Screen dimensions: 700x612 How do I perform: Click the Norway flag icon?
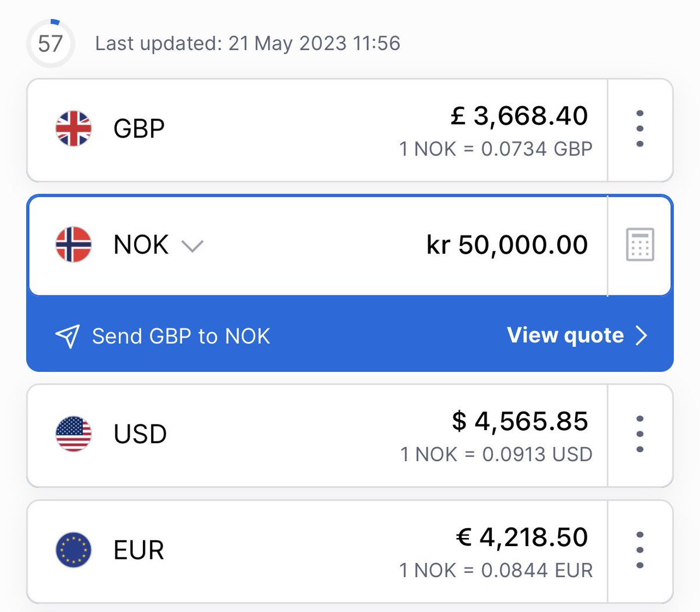pyautogui.click(x=73, y=244)
